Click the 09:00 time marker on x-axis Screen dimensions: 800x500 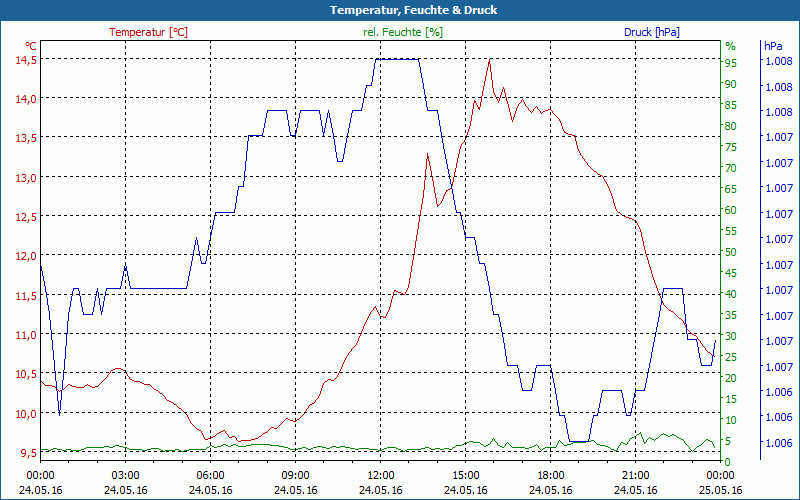point(295,475)
